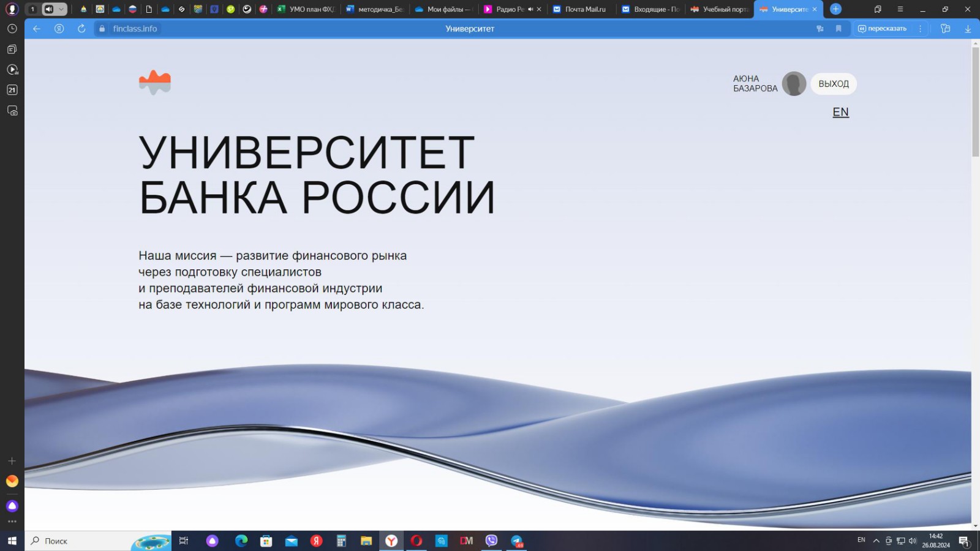980x551 pixels.
Task: Show hidden system tray icons
Action: click(876, 541)
